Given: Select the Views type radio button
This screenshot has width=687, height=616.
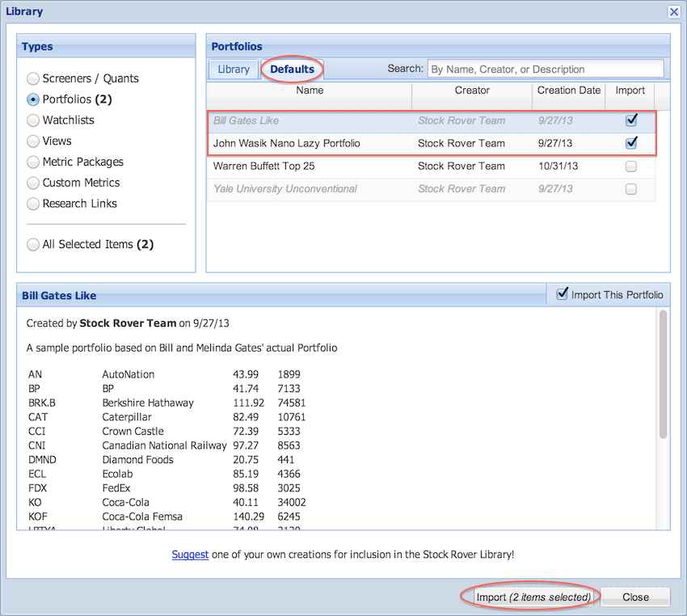Looking at the screenshot, I should coord(33,141).
